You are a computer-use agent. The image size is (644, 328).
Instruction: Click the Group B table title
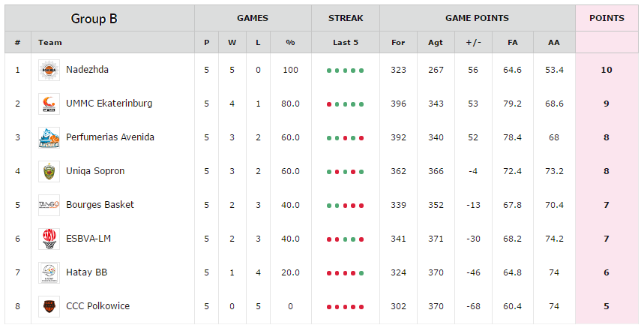(94, 19)
